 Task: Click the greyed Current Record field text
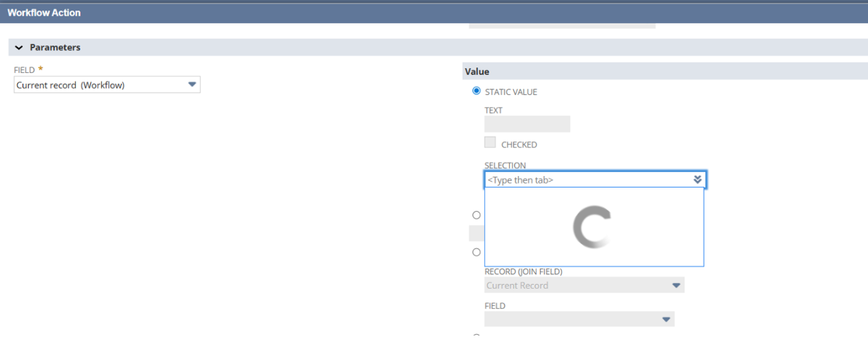tap(518, 285)
